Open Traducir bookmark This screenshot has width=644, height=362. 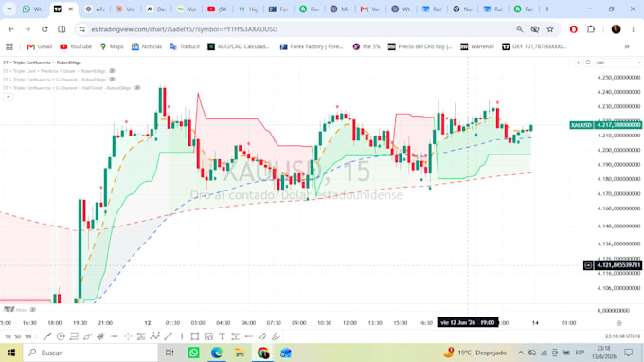pos(185,46)
